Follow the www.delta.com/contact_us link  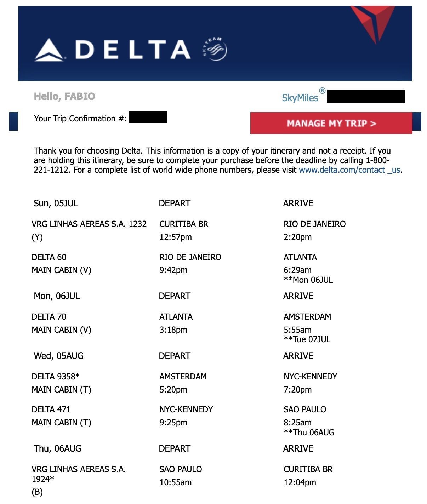(x=351, y=170)
